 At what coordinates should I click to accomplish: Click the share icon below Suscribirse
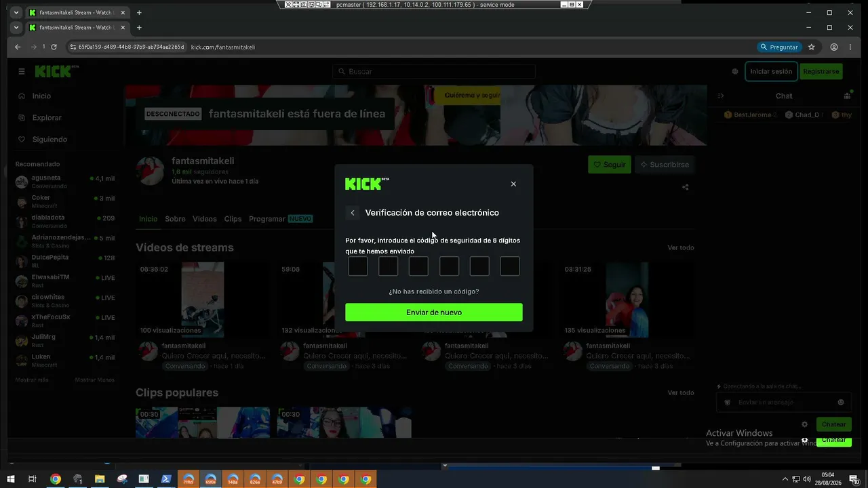tap(686, 188)
